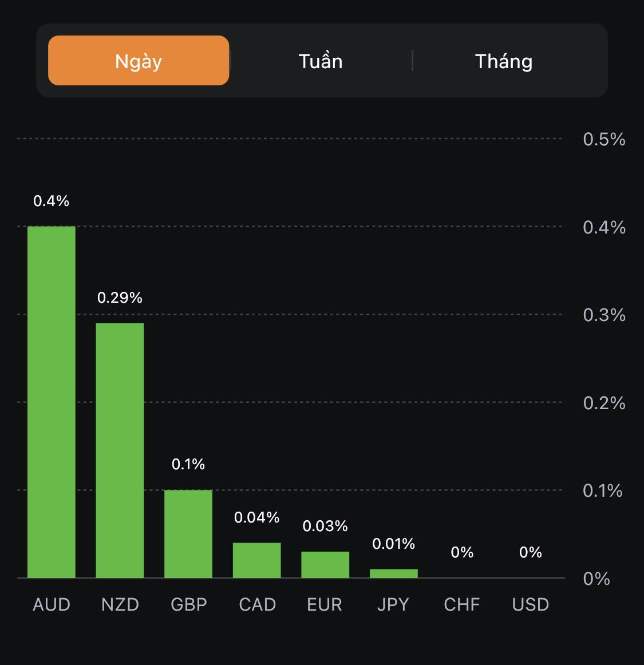The height and width of the screenshot is (665, 644).
Task: Select the Ngày tab
Action: pyautogui.click(x=139, y=61)
